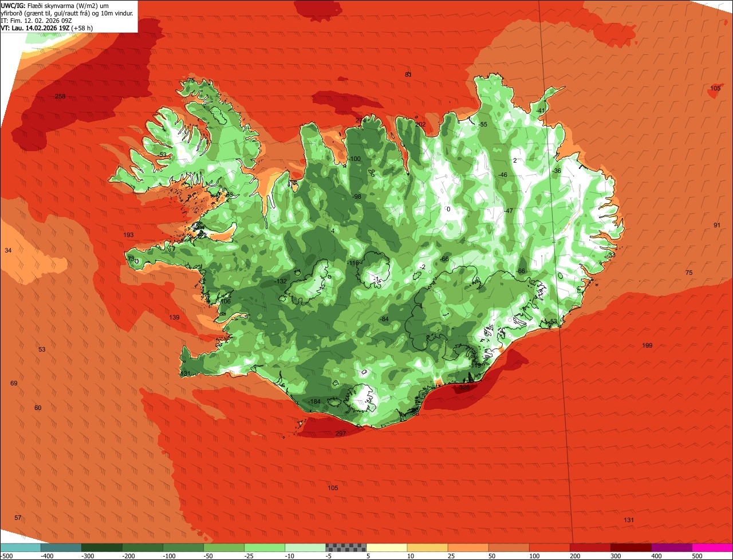This screenshot has height=560, width=733.
Task: Click the dark teal -400 to -300 legend swatch
Action: [x=61, y=548]
